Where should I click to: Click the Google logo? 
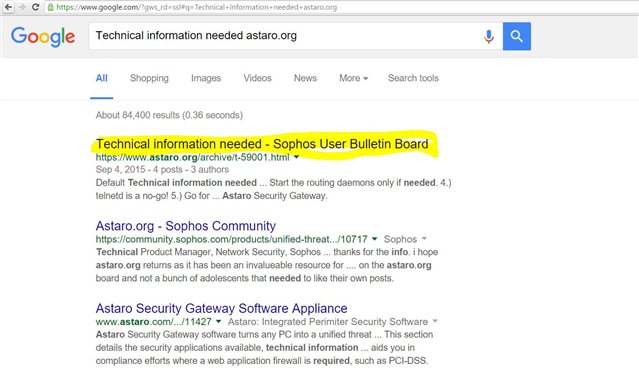(x=43, y=37)
